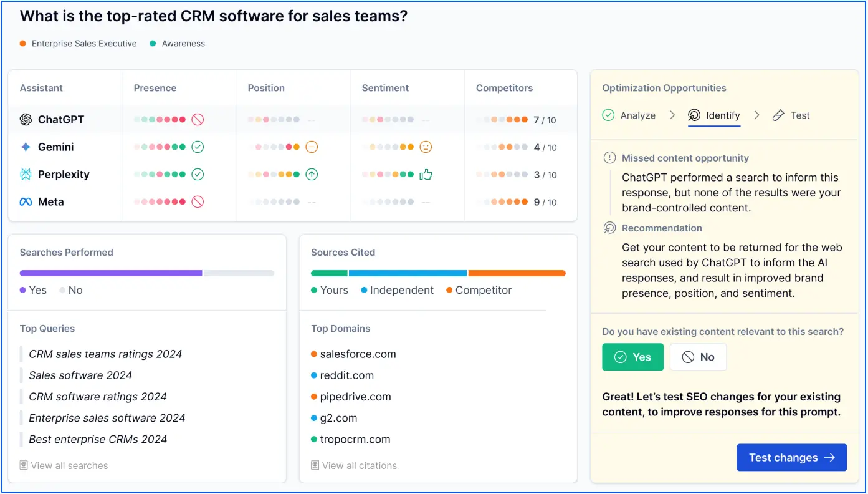Click Gemini's green presence checkmark icon

198,147
